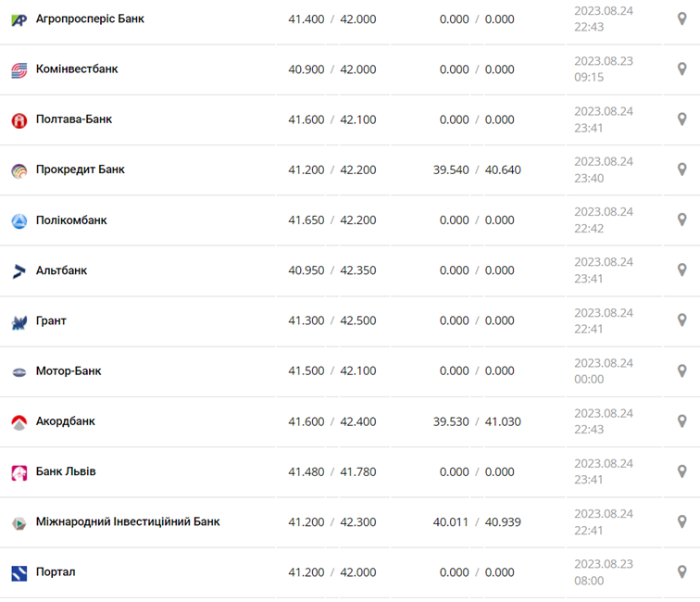The height and width of the screenshot is (602, 700).
Task: Click the Полтава-Банк map marker icon
Action: [681, 119]
